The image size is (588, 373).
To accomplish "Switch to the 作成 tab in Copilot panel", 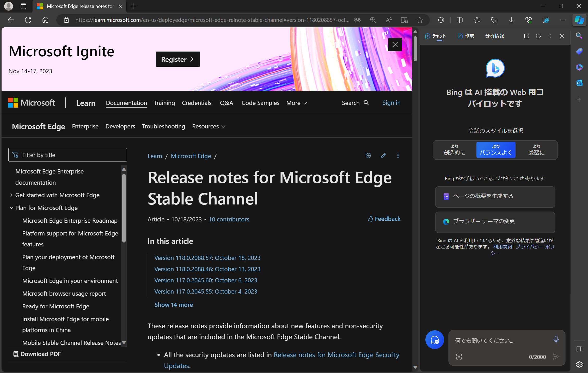I will pyautogui.click(x=466, y=36).
